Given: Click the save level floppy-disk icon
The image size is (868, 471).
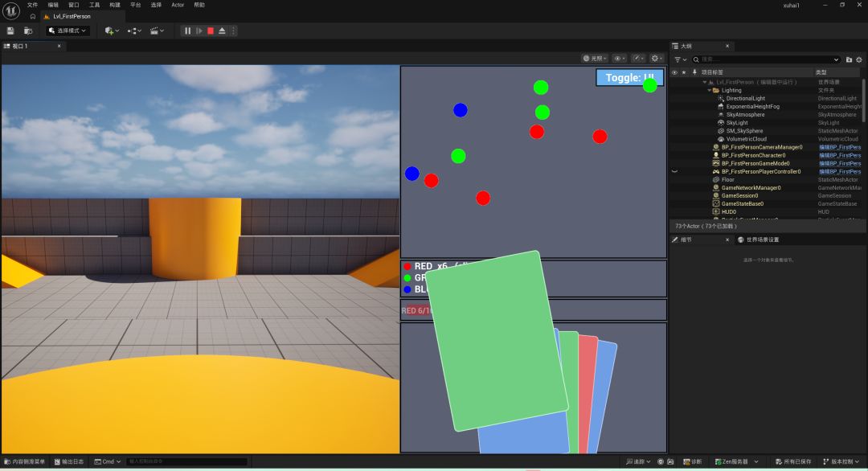Looking at the screenshot, I should pyautogui.click(x=10, y=31).
